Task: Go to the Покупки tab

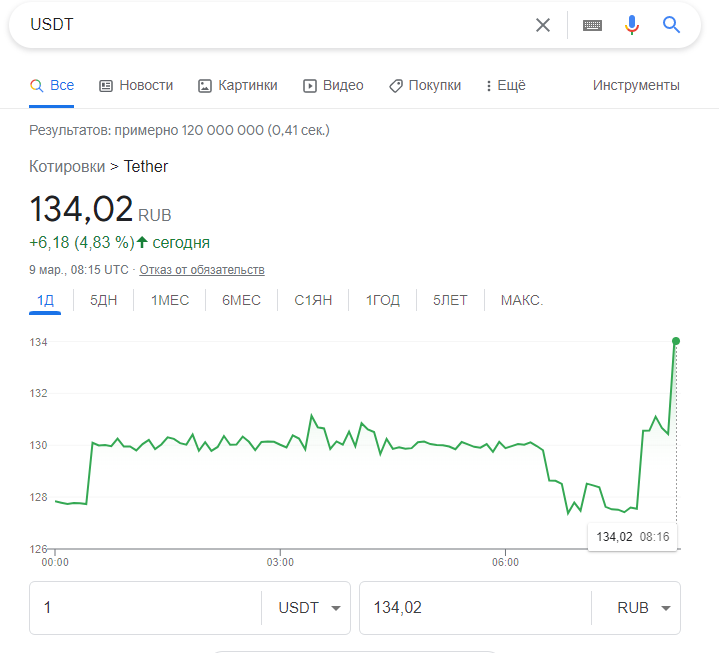Action: (425, 86)
